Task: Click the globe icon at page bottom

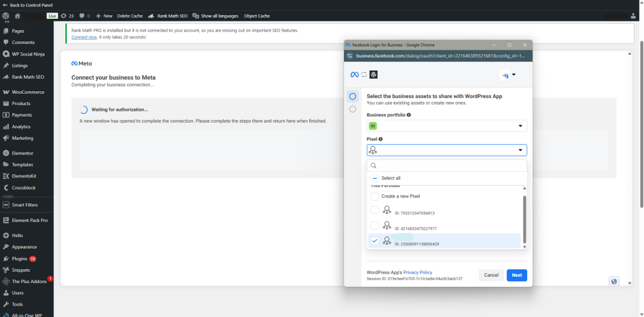Action: pyautogui.click(x=614, y=281)
